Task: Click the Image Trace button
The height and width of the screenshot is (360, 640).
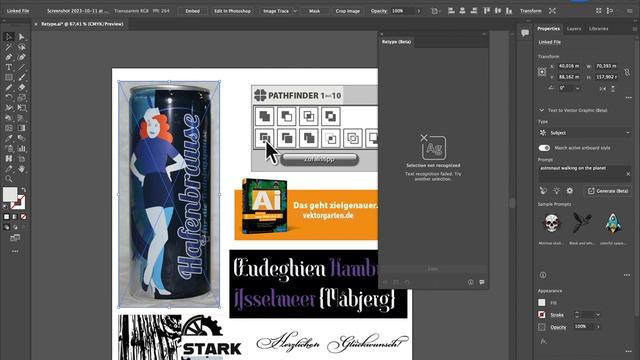Action: pos(276,11)
